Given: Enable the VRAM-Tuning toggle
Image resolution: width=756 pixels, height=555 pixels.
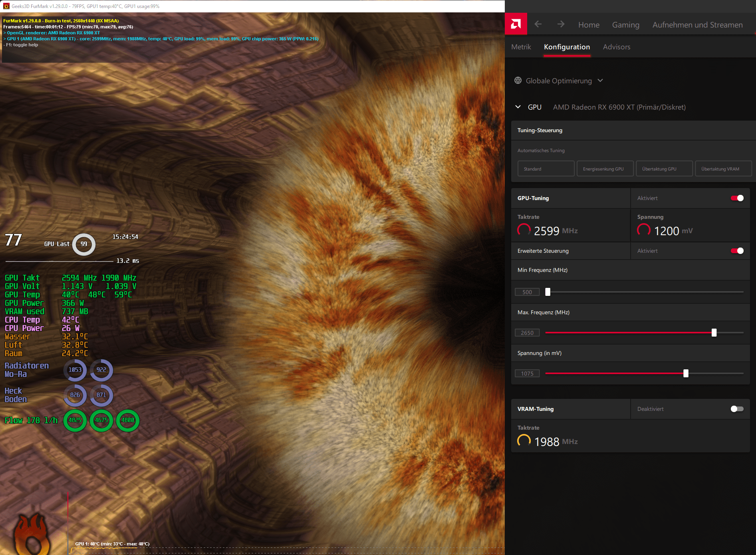Looking at the screenshot, I should point(737,409).
